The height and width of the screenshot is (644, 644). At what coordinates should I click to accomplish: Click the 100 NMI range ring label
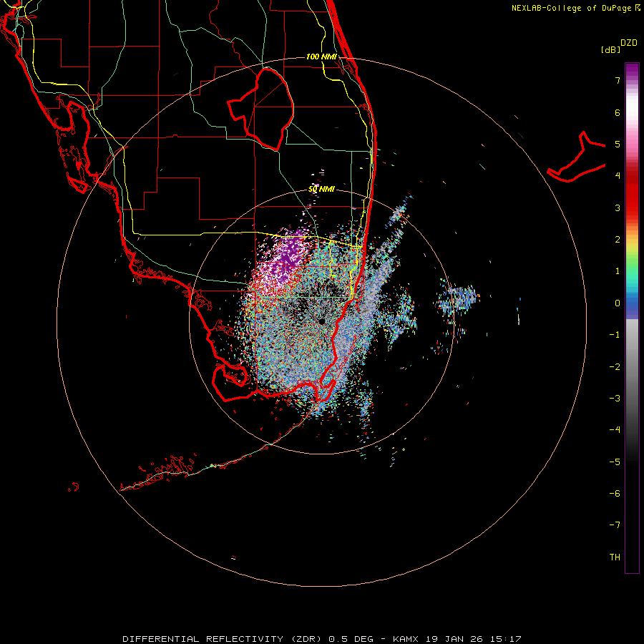tap(321, 57)
